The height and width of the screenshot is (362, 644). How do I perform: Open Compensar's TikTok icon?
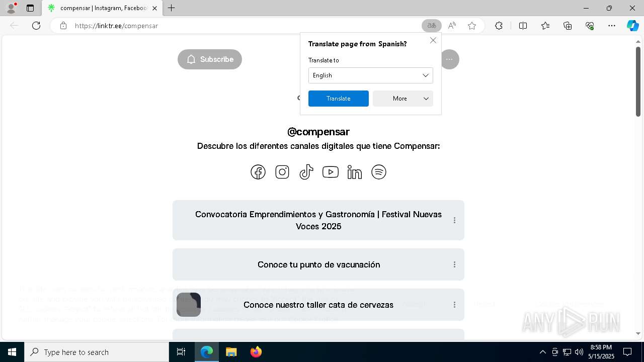[x=306, y=172]
